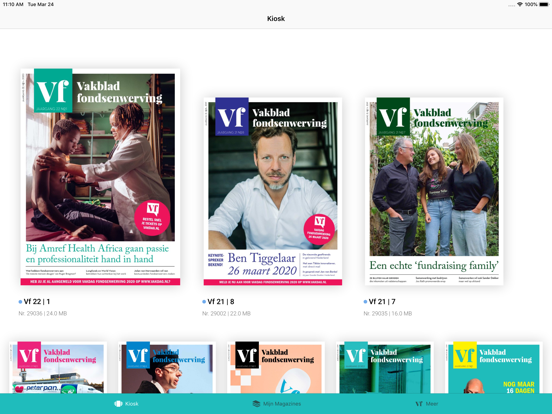Tap the Wi-Fi status icon
The width and height of the screenshot is (552, 414).
tap(520, 4)
